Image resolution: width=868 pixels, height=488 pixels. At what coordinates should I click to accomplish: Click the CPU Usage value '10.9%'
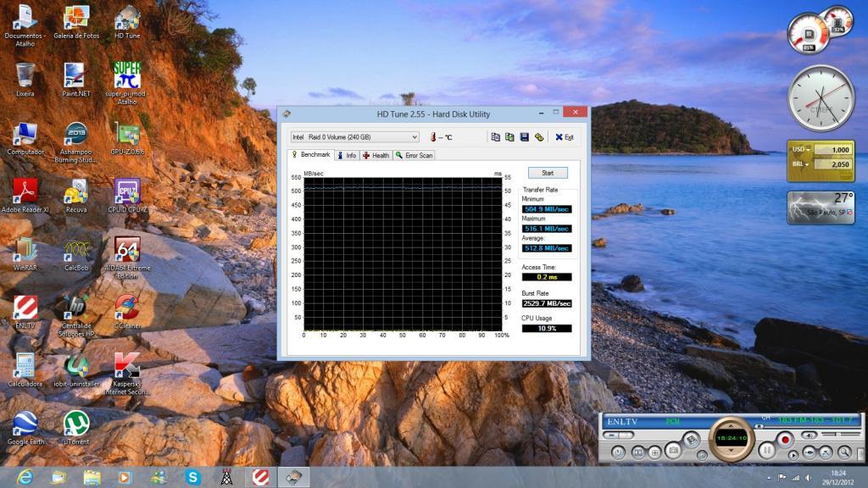[547, 329]
